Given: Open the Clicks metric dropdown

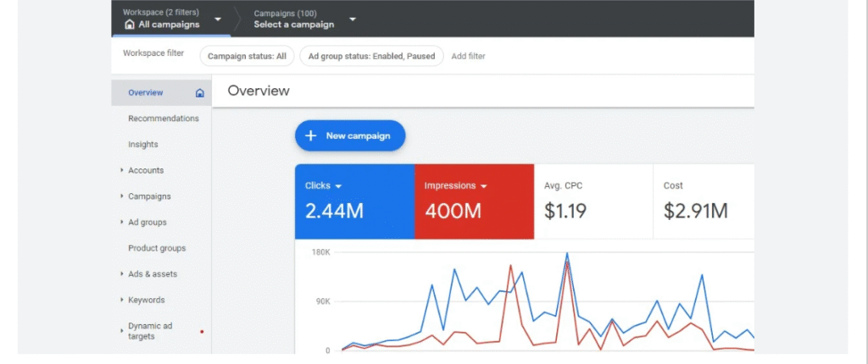Looking at the screenshot, I should pyautogui.click(x=338, y=186).
